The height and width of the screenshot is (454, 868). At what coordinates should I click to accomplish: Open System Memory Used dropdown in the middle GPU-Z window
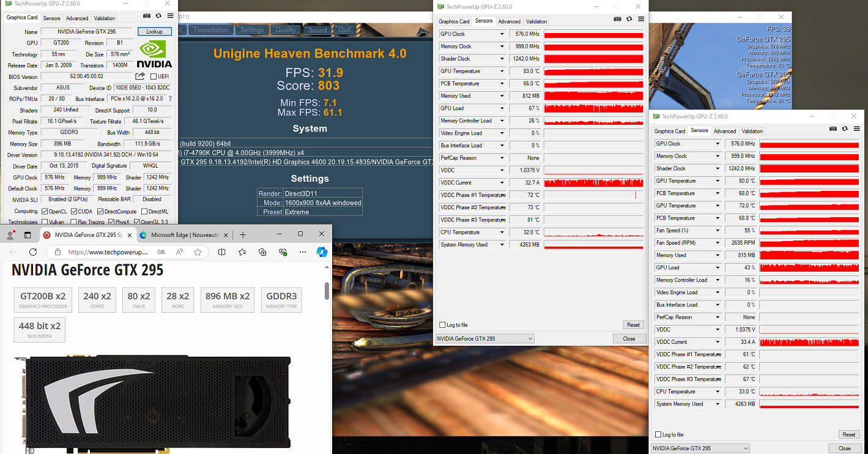pos(502,245)
